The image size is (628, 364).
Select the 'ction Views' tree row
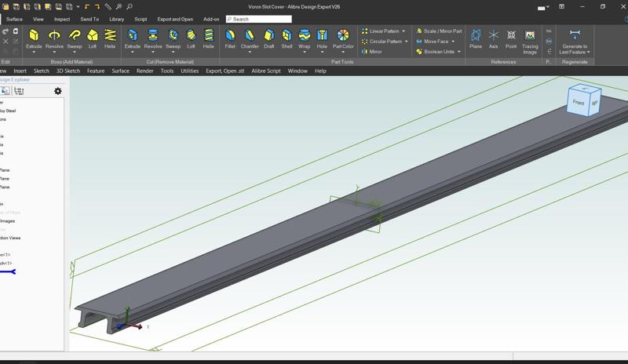tap(11, 238)
